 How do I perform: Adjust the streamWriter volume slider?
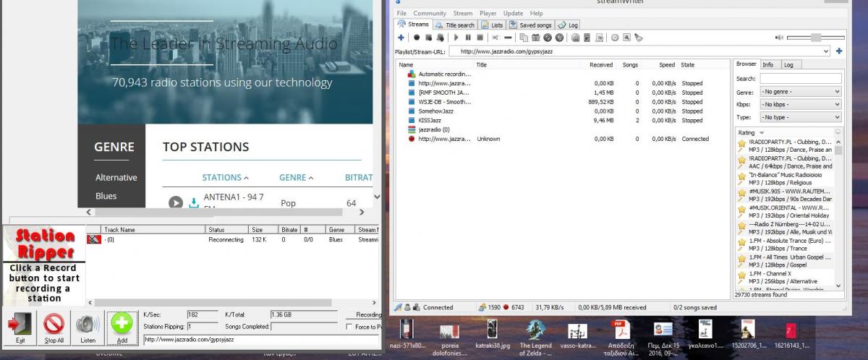816,38
